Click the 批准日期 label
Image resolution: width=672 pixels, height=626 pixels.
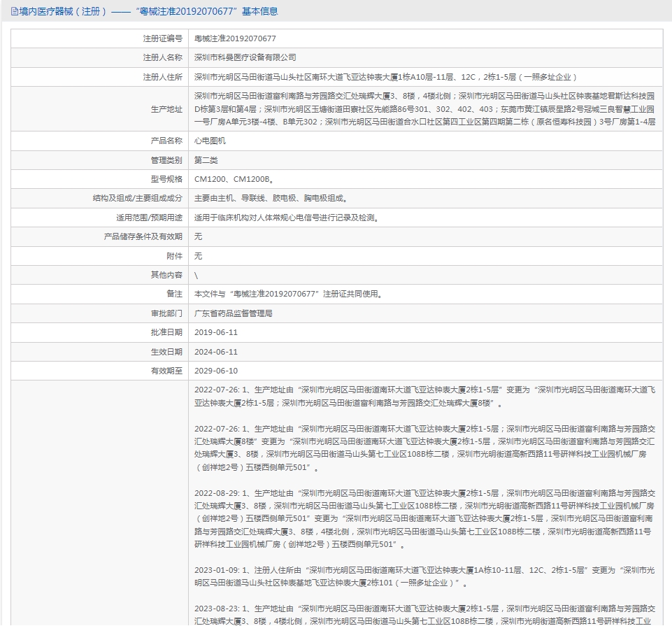(x=166, y=332)
